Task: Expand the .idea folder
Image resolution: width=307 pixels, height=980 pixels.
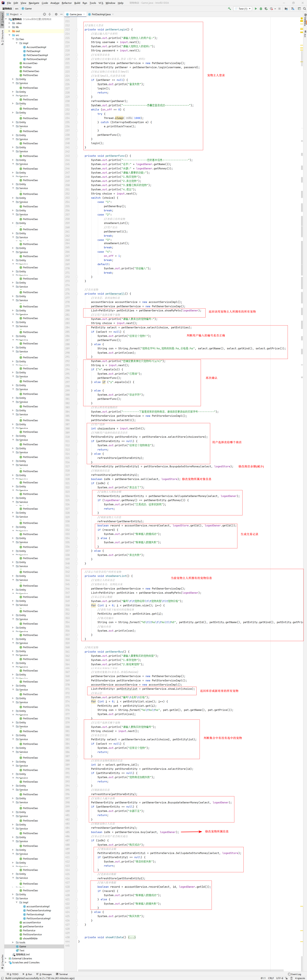Action: (9, 23)
